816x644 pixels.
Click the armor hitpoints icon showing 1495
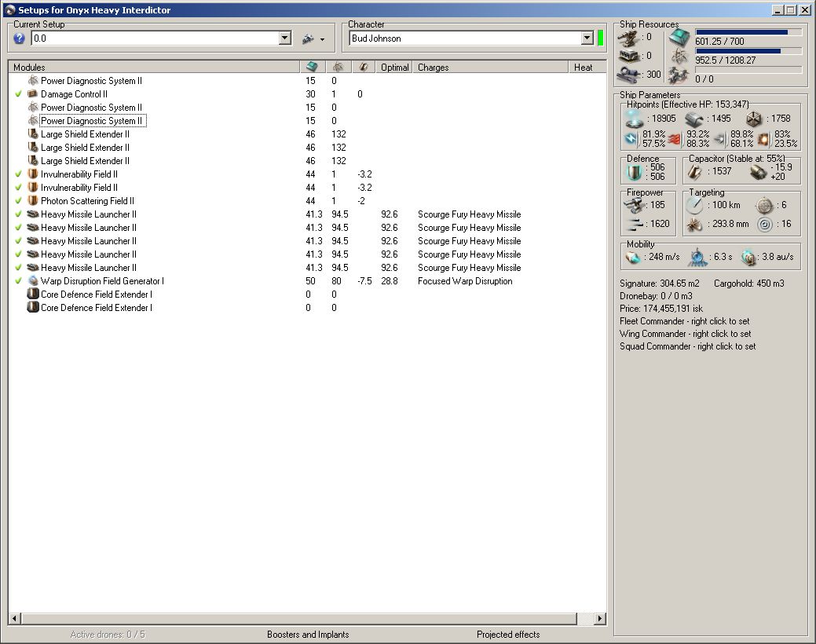[694, 119]
